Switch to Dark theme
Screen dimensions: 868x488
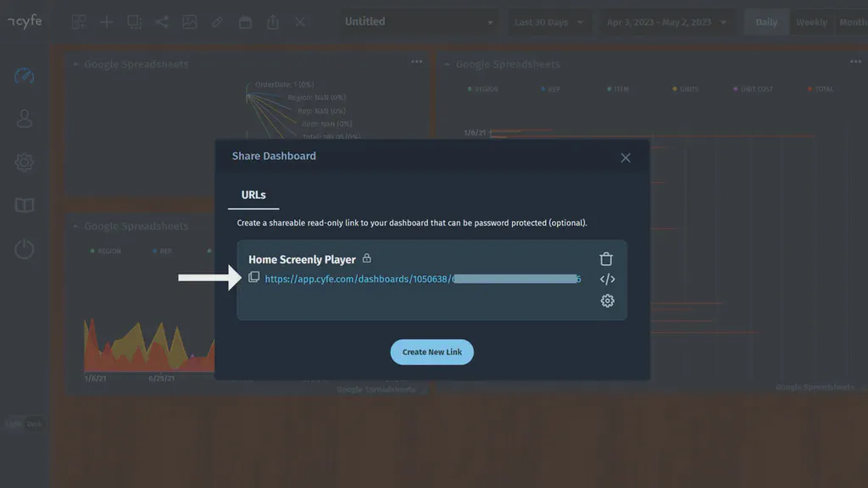(34, 424)
